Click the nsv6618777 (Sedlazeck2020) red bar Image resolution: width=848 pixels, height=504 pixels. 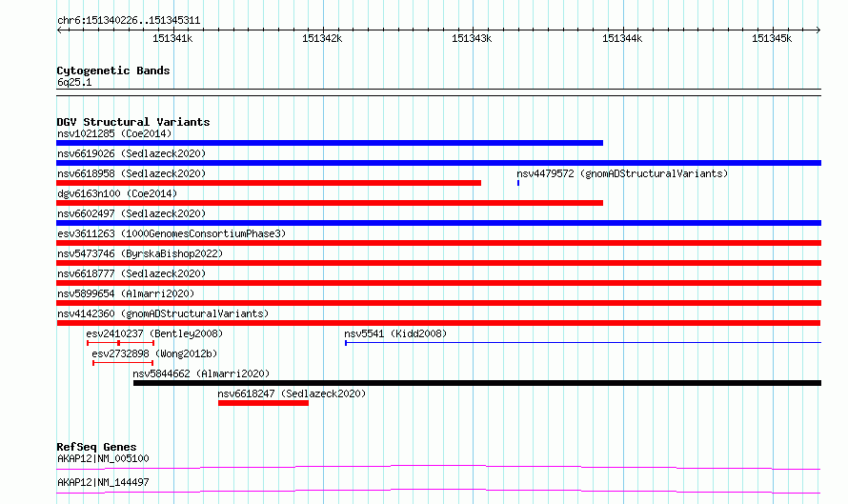(438, 283)
